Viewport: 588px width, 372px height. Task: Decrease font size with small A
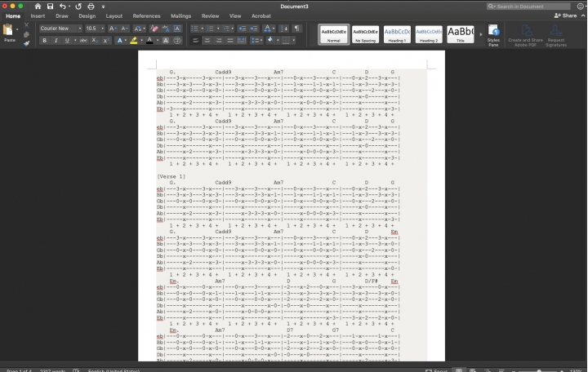click(x=124, y=29)
